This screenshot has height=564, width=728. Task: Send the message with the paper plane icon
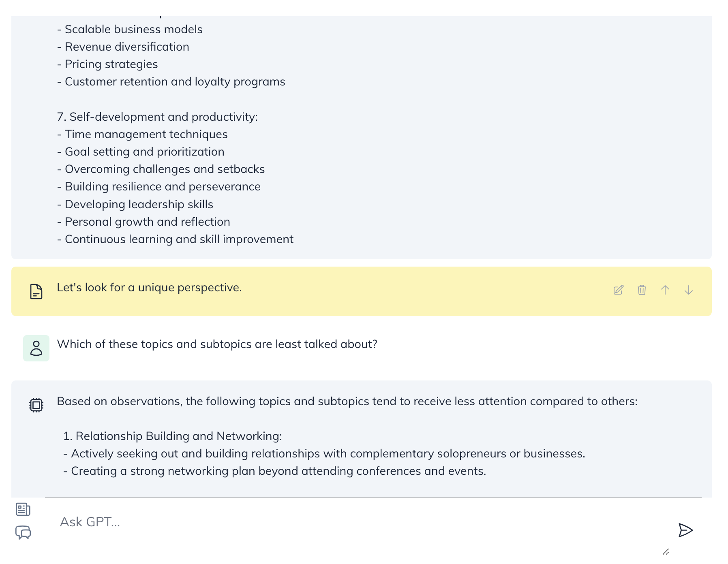[x=685, y=530]
